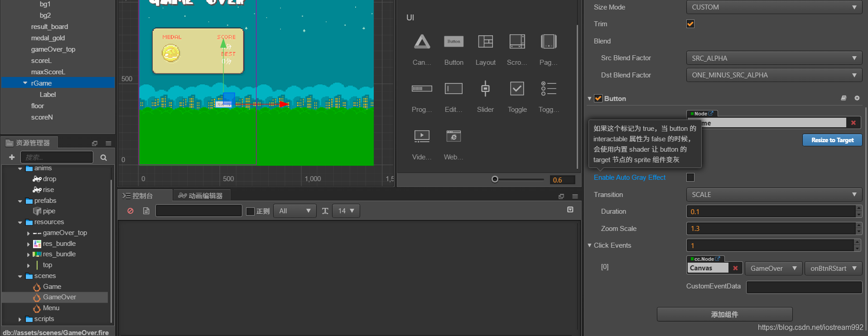The image size is (868, 336).
Task: Toggle the Trim checkbox
Action: pyautogui.click(x=690, y=24)
